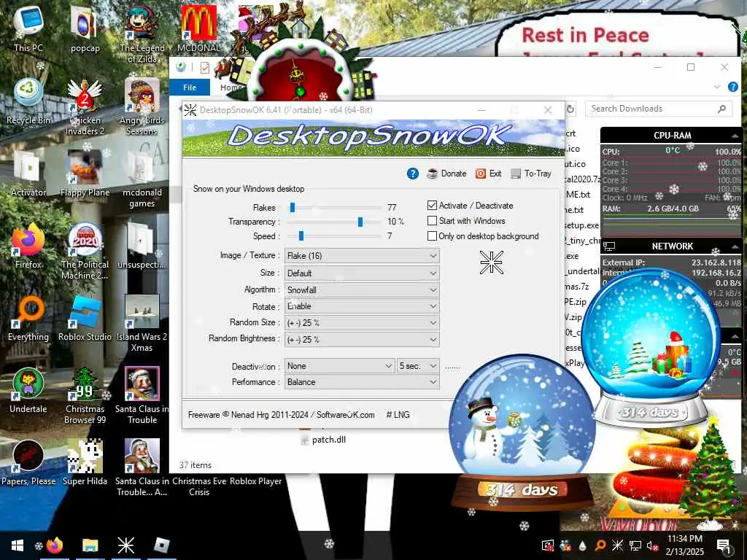
Task: Select the Roblox Studio shortcut
Action: pos(85,318)
